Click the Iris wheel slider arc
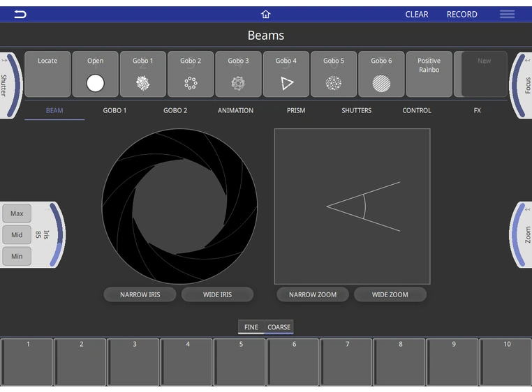The width and height of the screenshot is (532, 392). [57, 234]
